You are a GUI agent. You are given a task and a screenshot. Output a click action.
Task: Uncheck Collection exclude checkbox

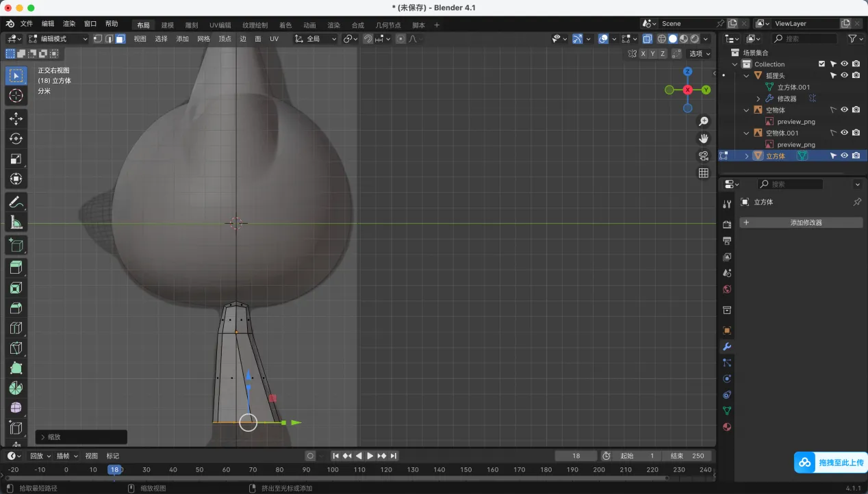[x=821, y=64]
